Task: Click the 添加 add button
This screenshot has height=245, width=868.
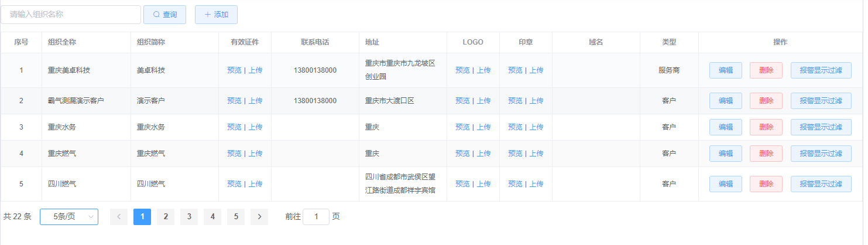Action: [x=216, y=15]
